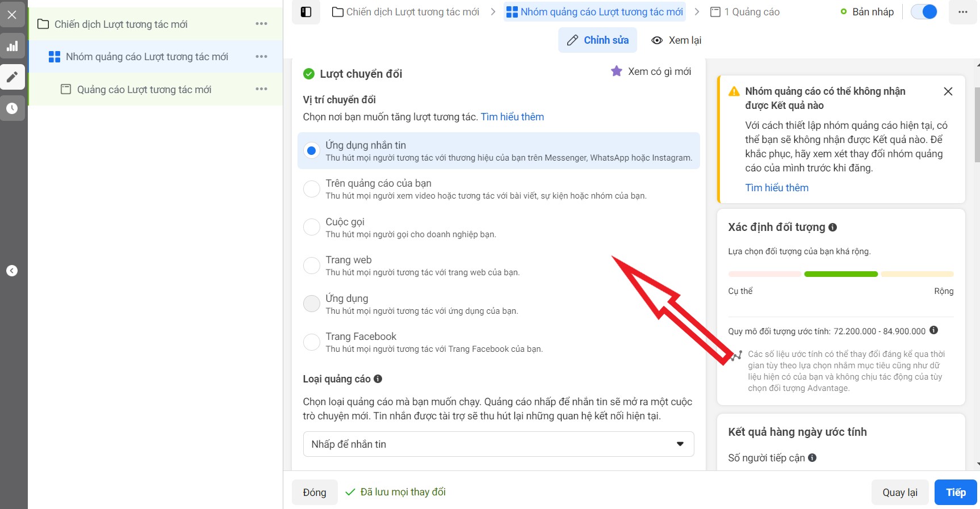Image resolution: width=980 pixels, height=509 pixels.
Task: Click the Đóng button
Action: 315,493
